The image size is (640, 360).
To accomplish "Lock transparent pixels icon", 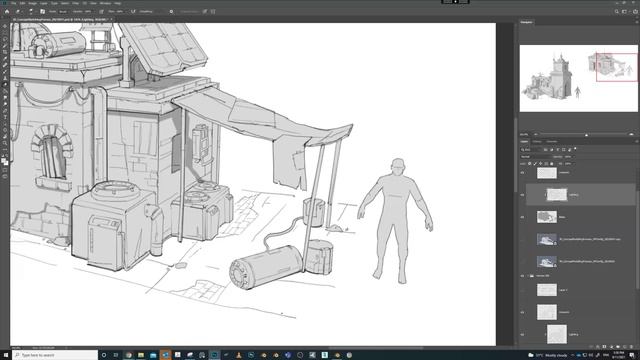I will (529, 164).
